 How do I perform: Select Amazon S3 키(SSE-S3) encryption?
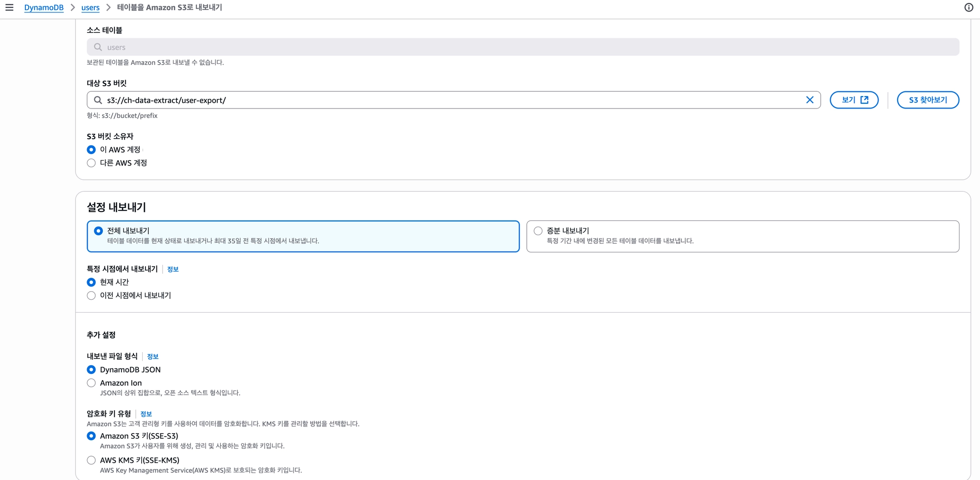click(x=91, y=436)
